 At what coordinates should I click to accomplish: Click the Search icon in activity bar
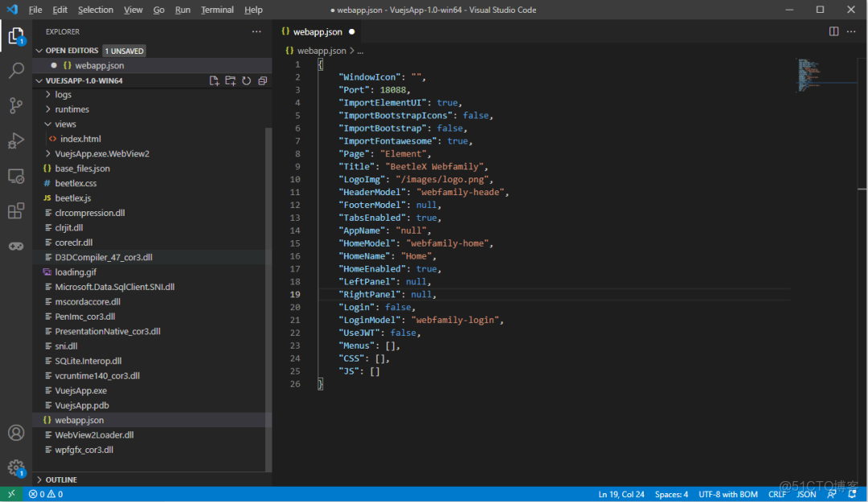point(16,71)
